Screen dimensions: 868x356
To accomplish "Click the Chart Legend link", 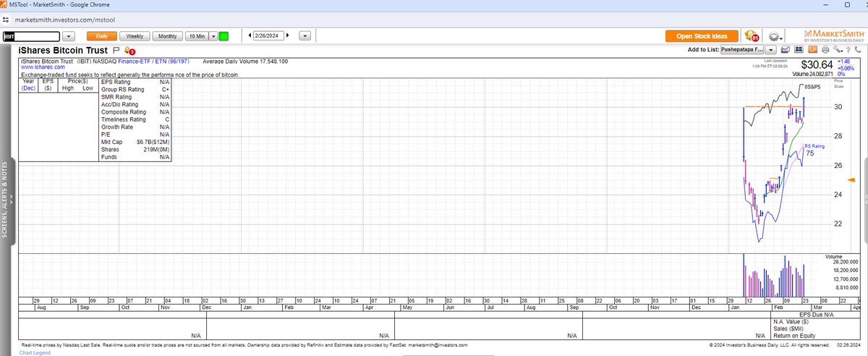I will click(x=34, y=352).
